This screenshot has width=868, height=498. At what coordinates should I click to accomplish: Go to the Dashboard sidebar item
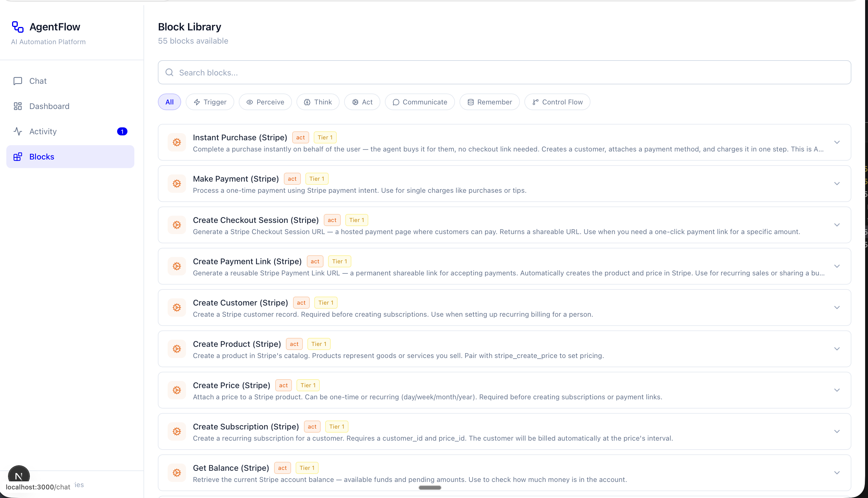tap(49, 106)
